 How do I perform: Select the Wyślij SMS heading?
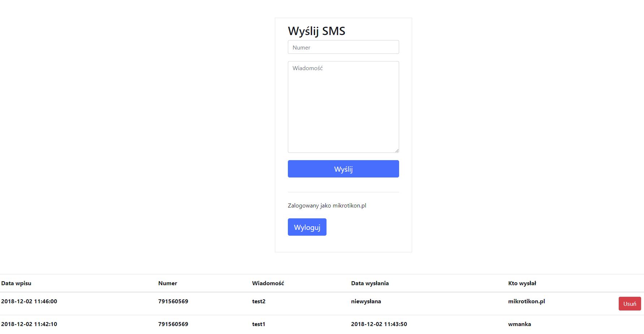[x=316, y=31]
